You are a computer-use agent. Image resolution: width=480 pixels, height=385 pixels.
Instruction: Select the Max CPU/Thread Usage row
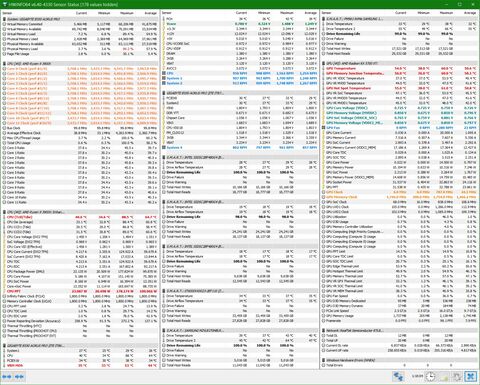coord(80,138)
